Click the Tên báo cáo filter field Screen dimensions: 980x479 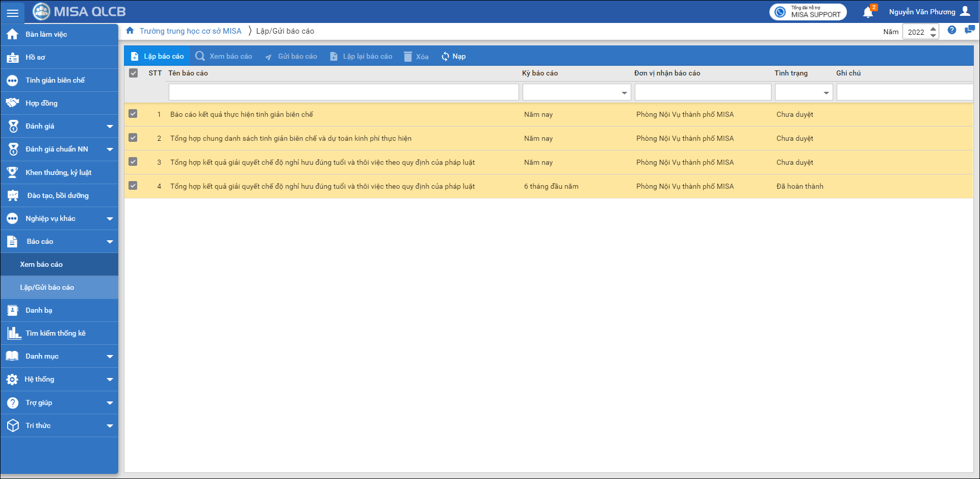click(343, 92)
